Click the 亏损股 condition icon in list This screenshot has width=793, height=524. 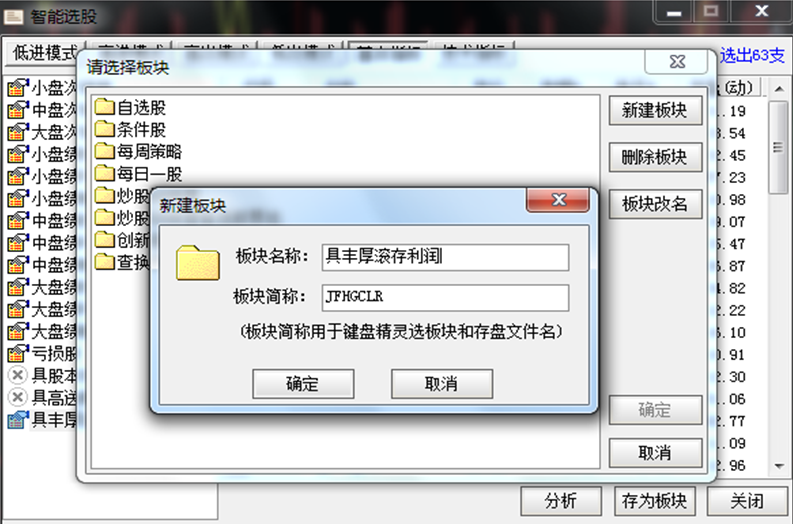pyautogui.click(x=18, y=353)
